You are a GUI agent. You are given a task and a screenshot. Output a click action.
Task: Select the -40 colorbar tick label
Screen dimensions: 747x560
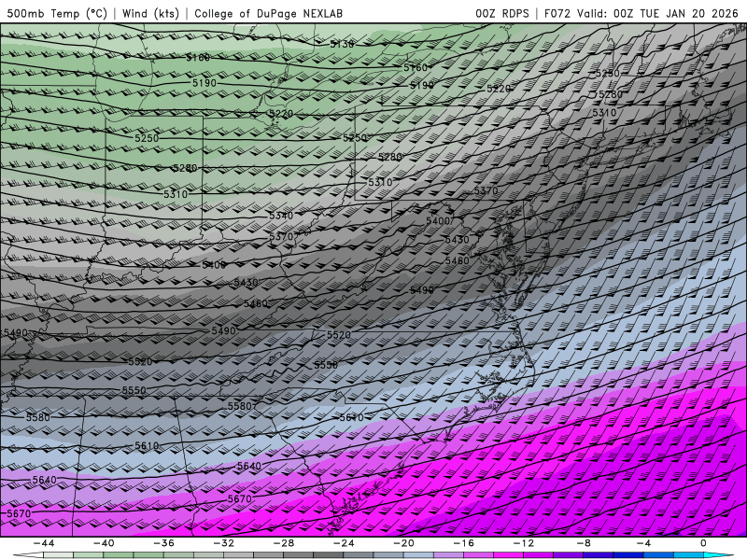point(104,543)
